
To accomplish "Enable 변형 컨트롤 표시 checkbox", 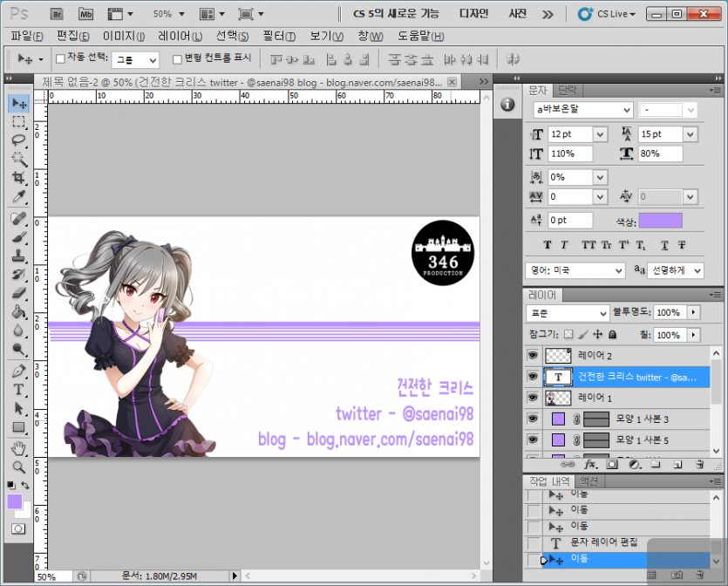I will click(x=177, y=59).
